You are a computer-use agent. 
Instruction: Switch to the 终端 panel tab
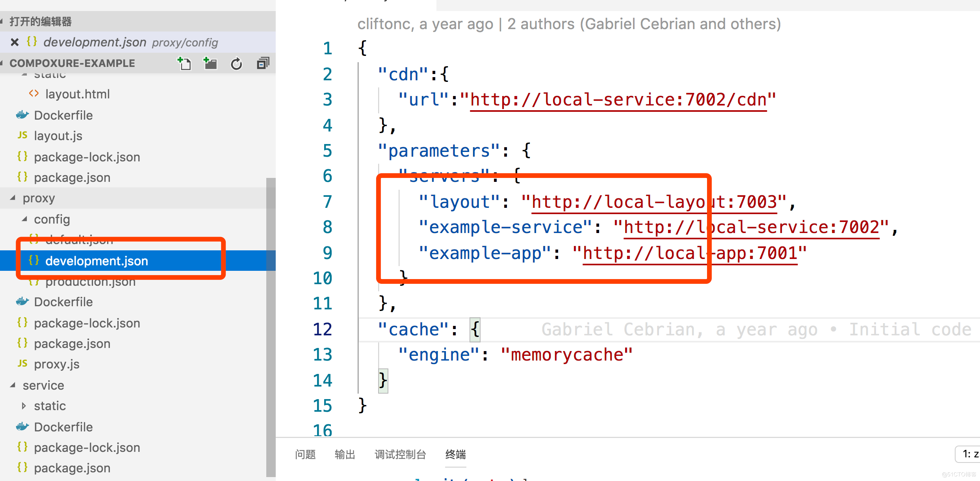(x=456, y=454)
